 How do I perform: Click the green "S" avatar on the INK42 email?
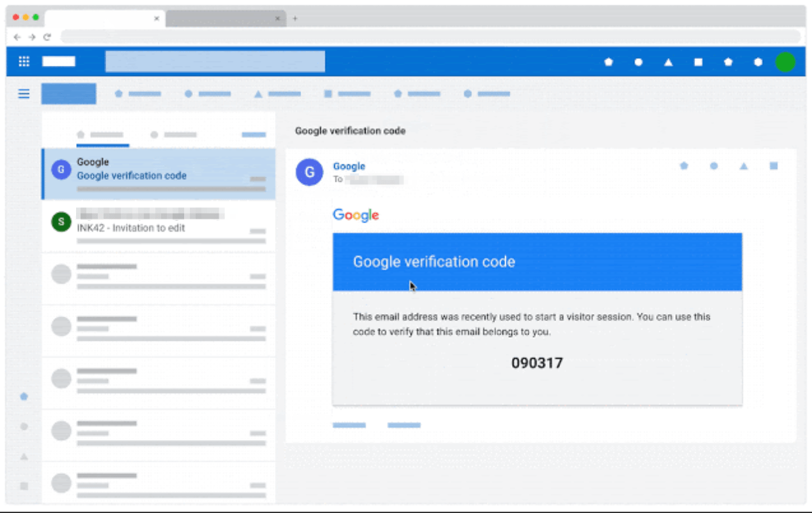click(x=61, y=221)
